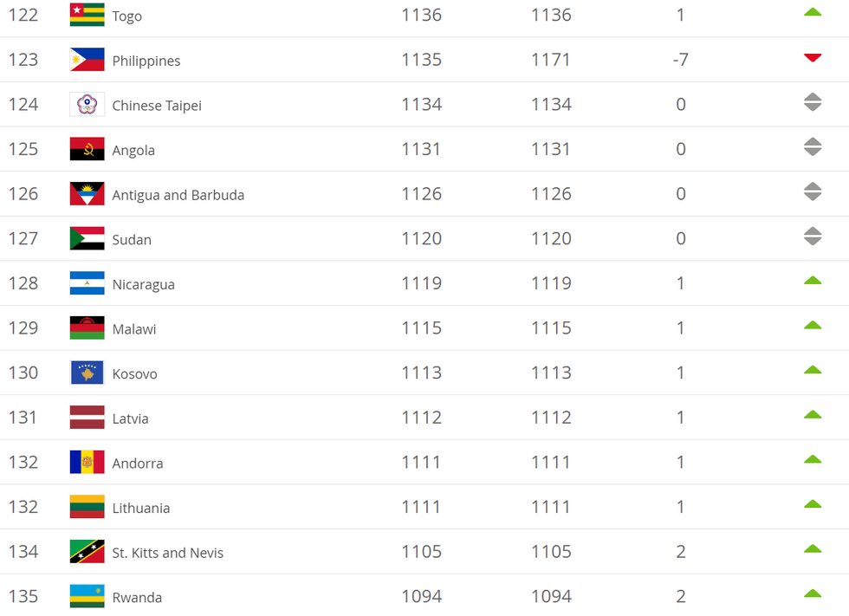This screenshot has height=616, width=849.
Task: Click the Chinese Taipei flag icon
Action: pos(87,105)
